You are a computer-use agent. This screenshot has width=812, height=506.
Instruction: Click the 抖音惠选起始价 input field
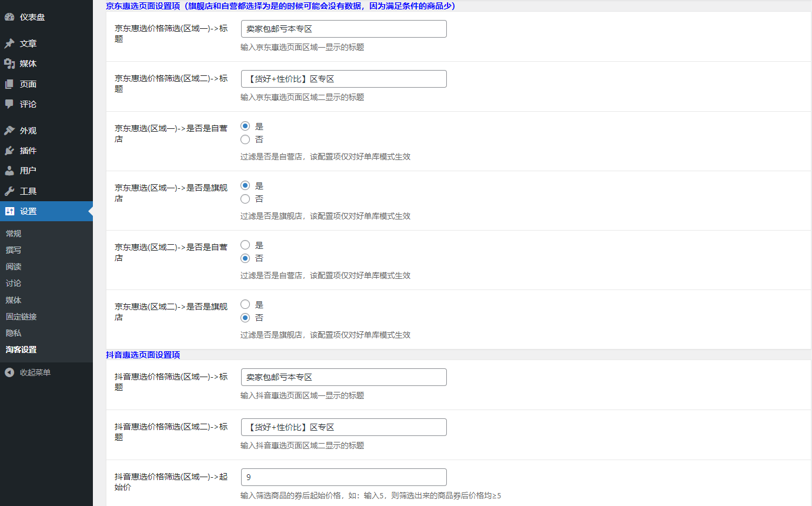pos(343,477)
